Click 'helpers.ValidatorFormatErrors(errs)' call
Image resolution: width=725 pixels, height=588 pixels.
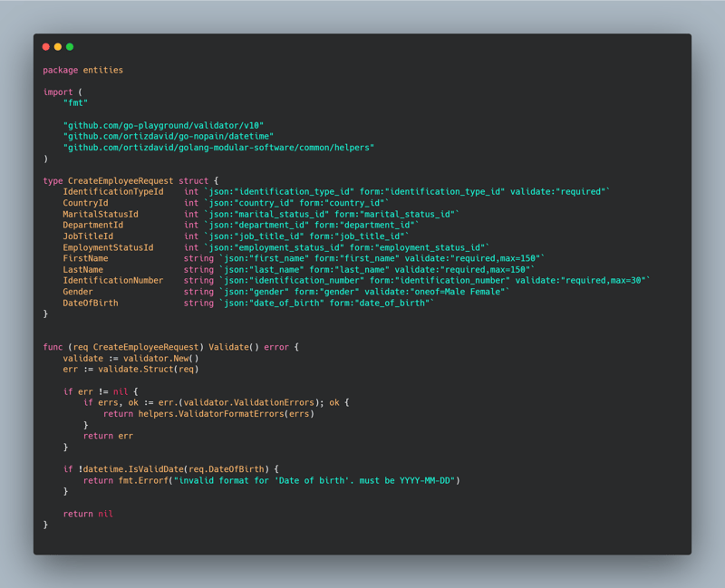click(226, 414)
